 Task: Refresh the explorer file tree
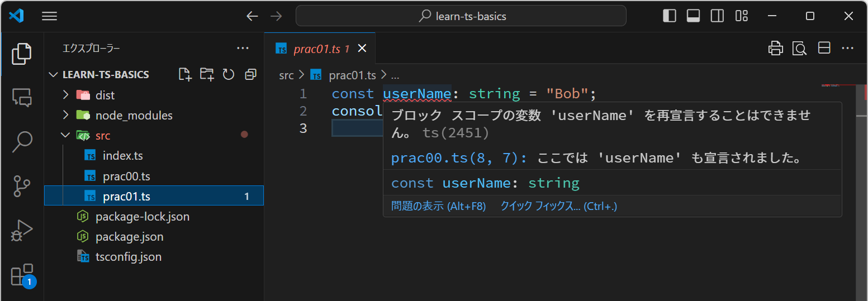228,74
